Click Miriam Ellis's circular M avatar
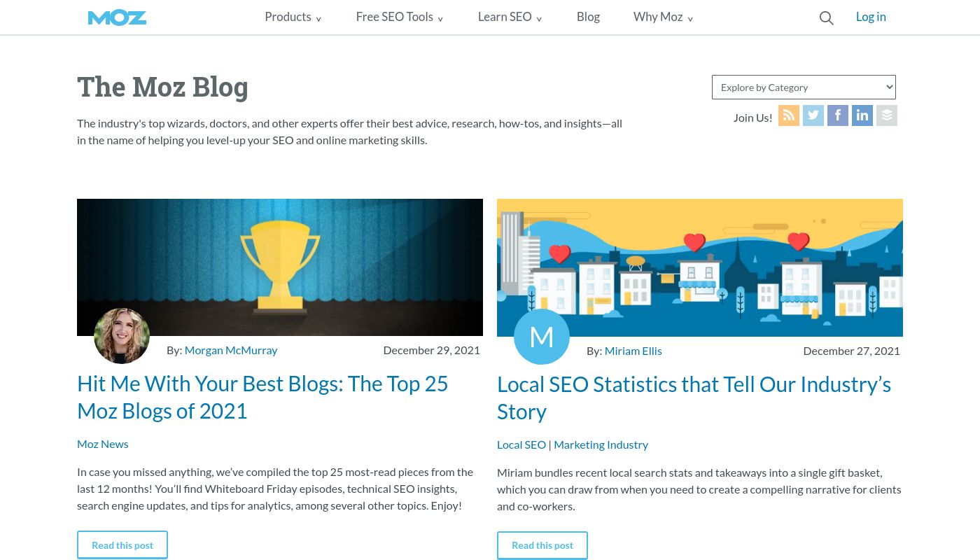 pyautogui.click(x=541, y=336)
